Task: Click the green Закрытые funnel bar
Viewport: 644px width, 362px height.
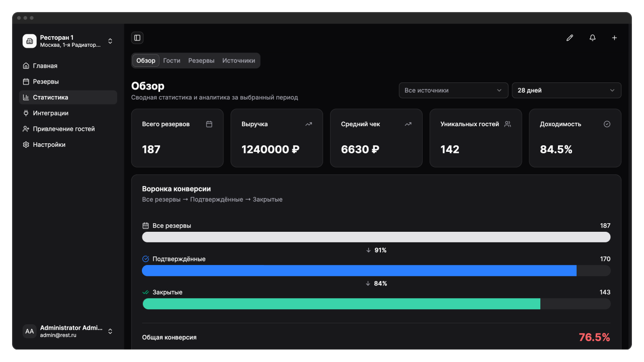Action: click(341, 304)
